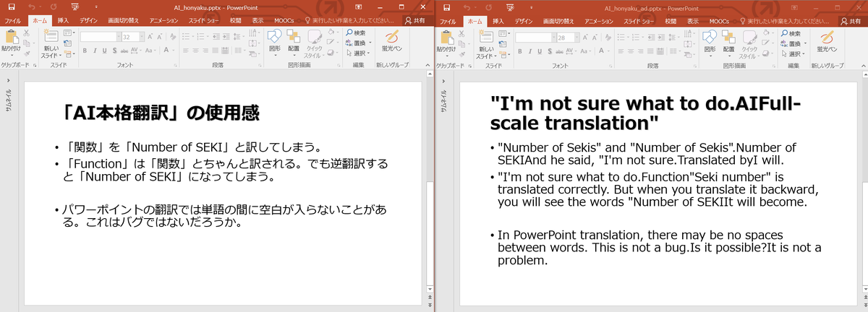Toggle Underline in the right window
This screenshot has width=868, height=312.
(x=540, y=51)
